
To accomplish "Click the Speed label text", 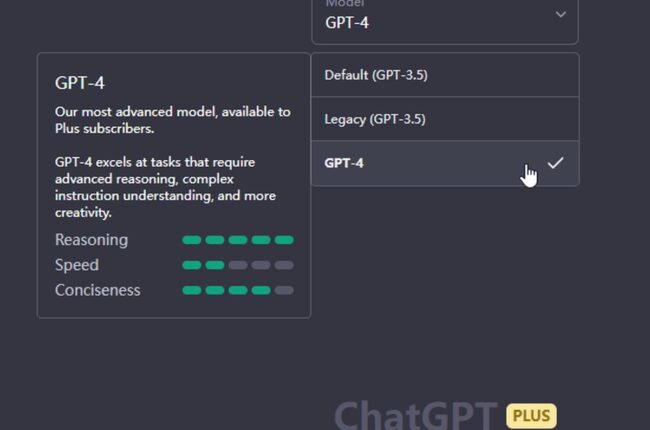I will point(77,265).
